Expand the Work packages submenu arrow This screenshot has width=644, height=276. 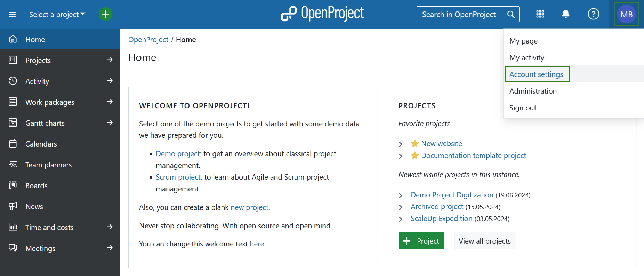click(x=110, y=102)
